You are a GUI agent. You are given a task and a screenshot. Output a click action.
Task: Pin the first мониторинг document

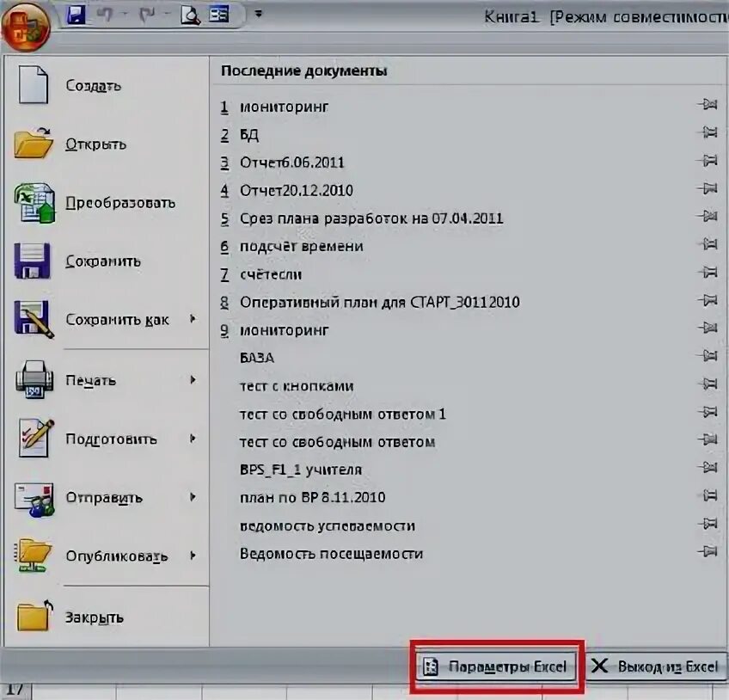(708, 105)
